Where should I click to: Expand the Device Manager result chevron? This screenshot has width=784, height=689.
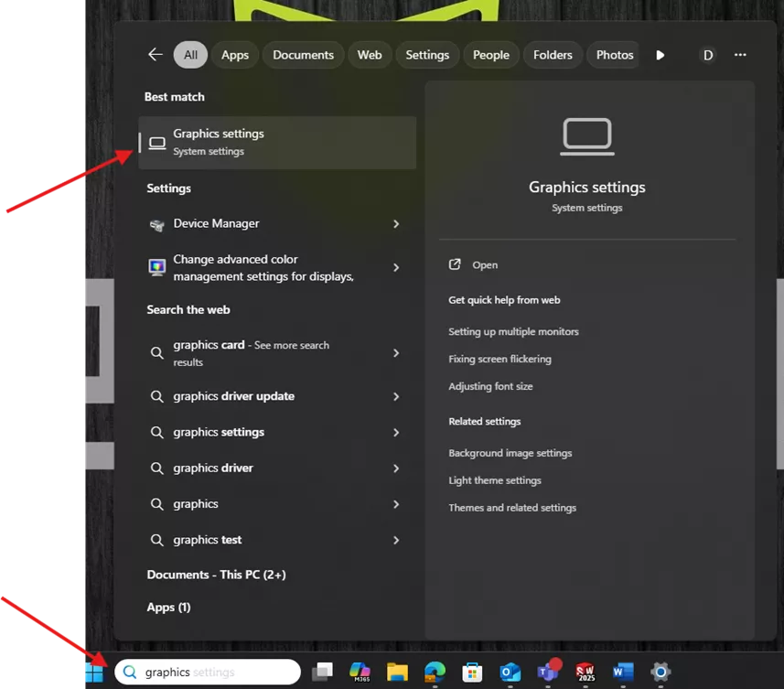coord(396,223)
